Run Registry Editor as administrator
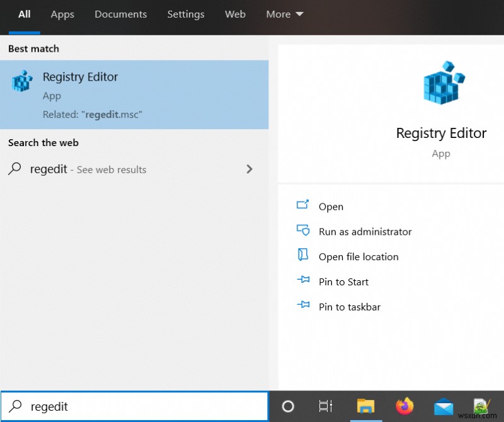The width and height of the screenshot is (504, 422). [365, 231]
